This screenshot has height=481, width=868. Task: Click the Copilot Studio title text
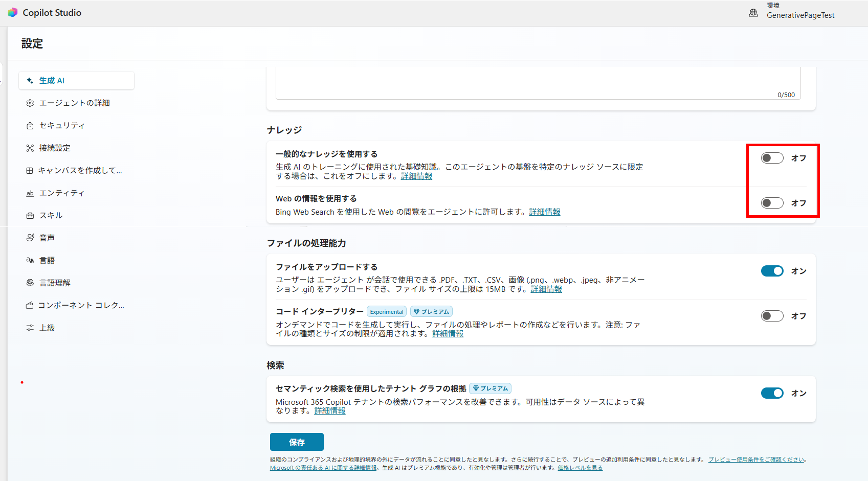[x=52, y=13]
